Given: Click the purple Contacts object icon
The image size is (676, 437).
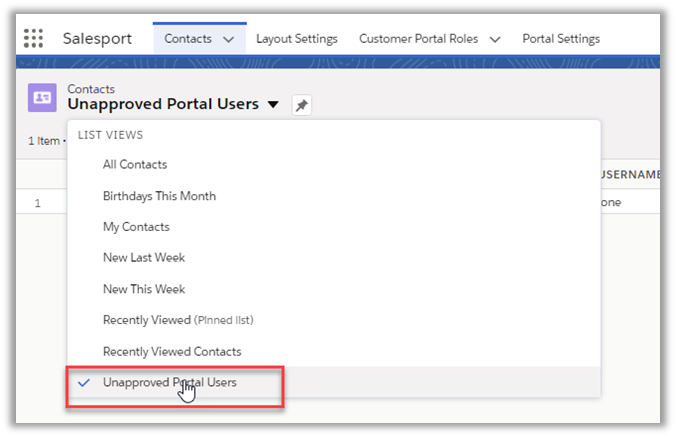Looking at the screenshot, I should coord(43,97).
